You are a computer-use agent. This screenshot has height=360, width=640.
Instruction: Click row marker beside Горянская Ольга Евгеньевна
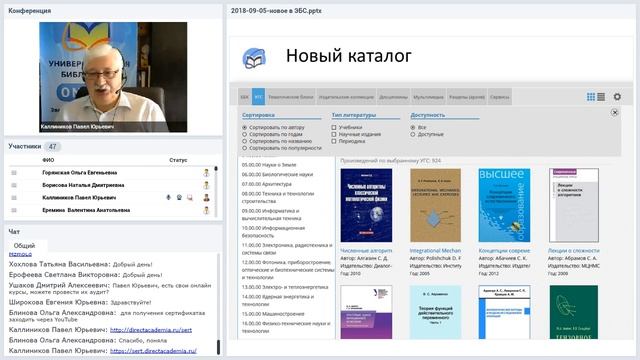tap(14, 173)
